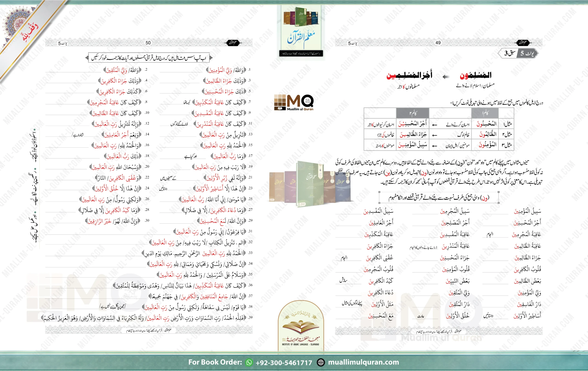Click the black header badge on page 49
The height and width of the screenshot is (371, 588).
(523, 43)
